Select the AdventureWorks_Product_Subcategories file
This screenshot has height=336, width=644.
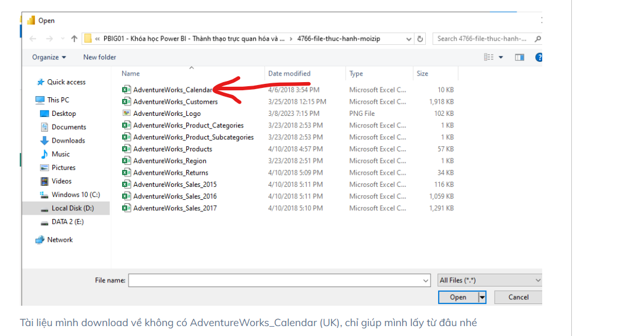(x=194, y=137)
